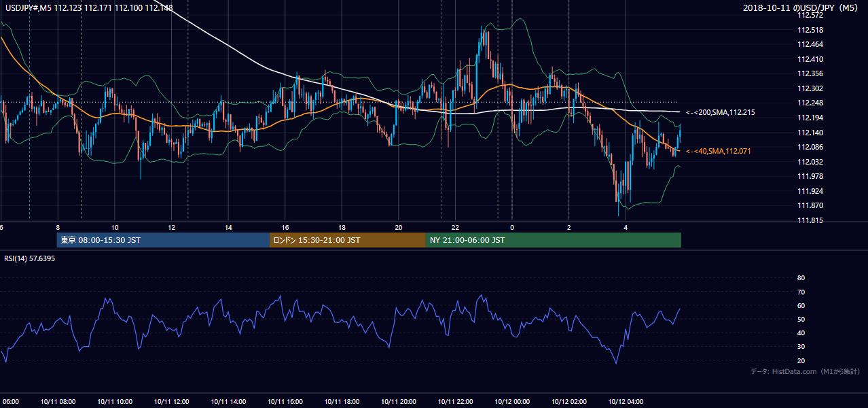Click price axis value 111.870
Image resolution: width=868 pixels, height=408 pixels.
(x=810, y=205)
